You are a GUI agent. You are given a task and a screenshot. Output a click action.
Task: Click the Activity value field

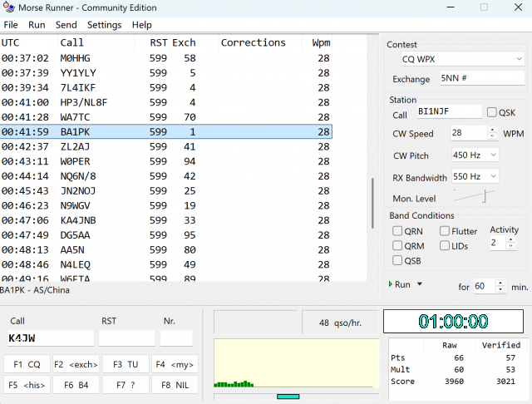(x=498, y=243)
